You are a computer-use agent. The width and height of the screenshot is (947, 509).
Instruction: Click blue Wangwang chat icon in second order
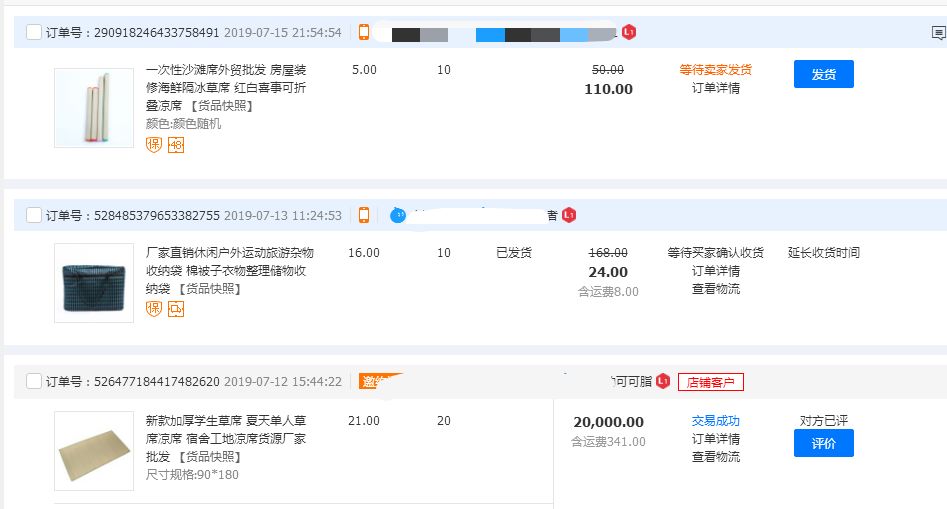(398, 215)
